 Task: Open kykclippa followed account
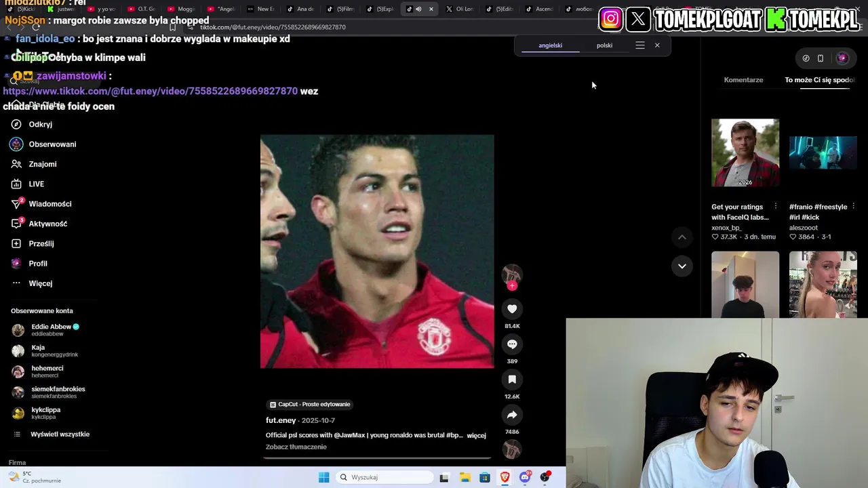[37, 413]
